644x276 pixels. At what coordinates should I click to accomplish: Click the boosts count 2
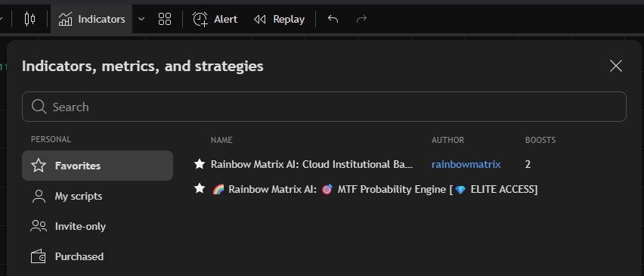tap(528, 164)
